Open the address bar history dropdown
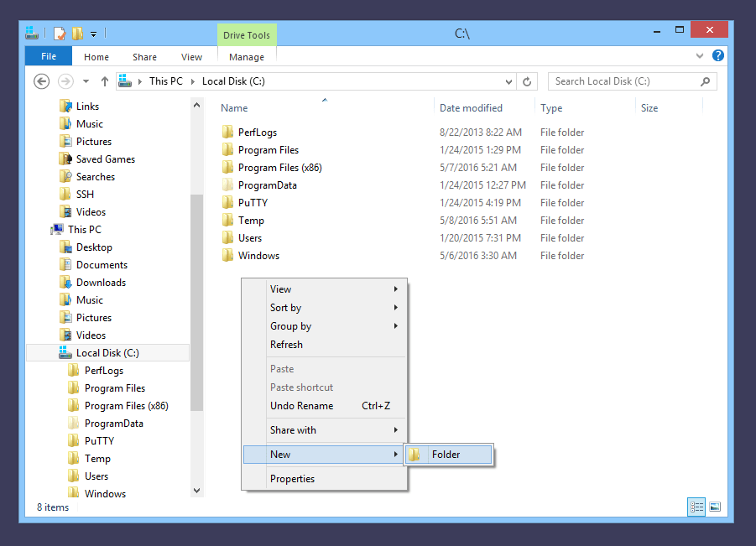Screen dimensions: 756x546 point(508,82)
